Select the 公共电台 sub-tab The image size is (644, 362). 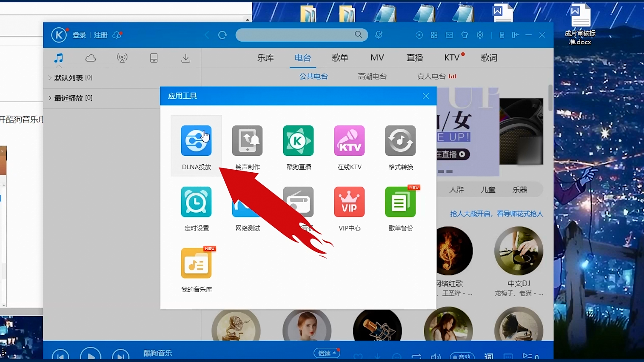[313, 77]
